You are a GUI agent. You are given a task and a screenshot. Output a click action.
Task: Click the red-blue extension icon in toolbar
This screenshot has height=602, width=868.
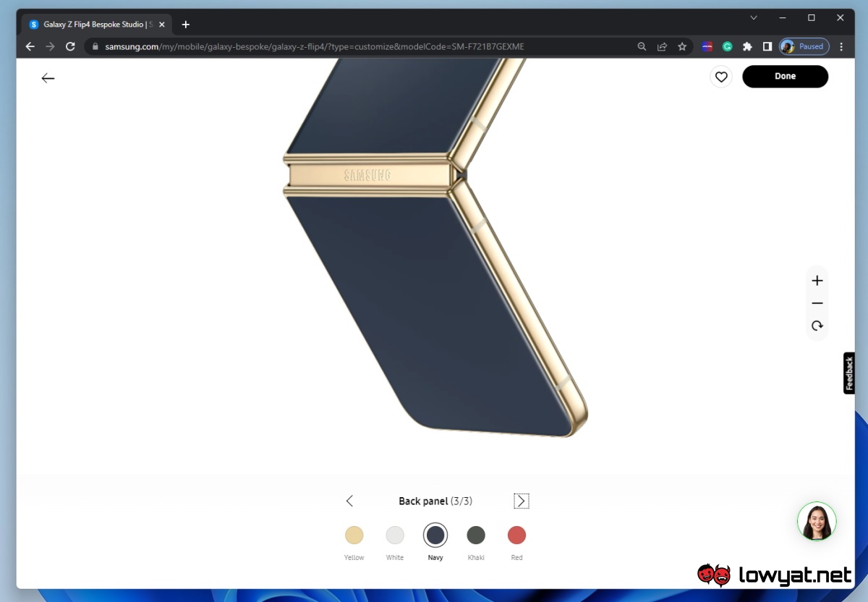coord(707,46)
